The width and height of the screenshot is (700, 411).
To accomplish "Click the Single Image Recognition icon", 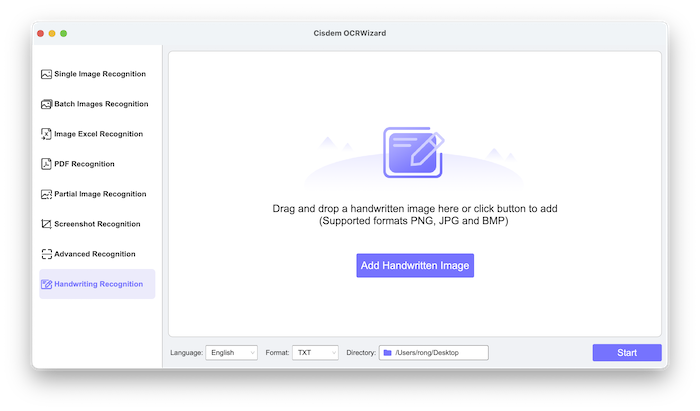I will pyautogui.click(x=46, y=74).
